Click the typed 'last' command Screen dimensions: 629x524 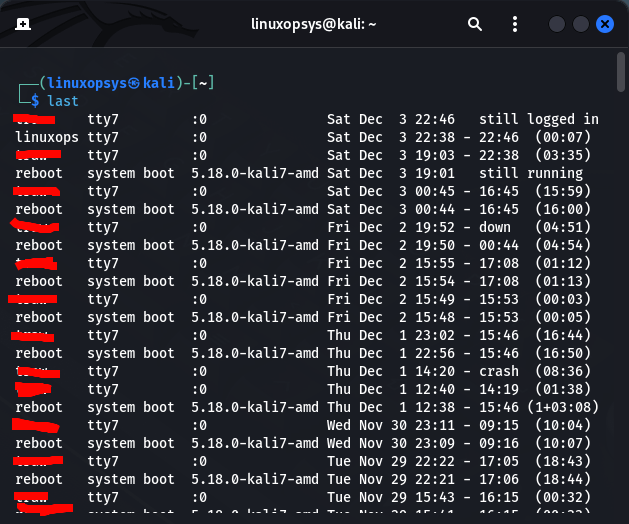63,101
